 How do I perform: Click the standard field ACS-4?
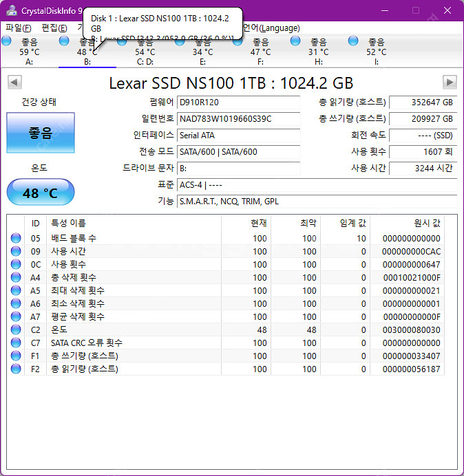(x=317, y=184)
